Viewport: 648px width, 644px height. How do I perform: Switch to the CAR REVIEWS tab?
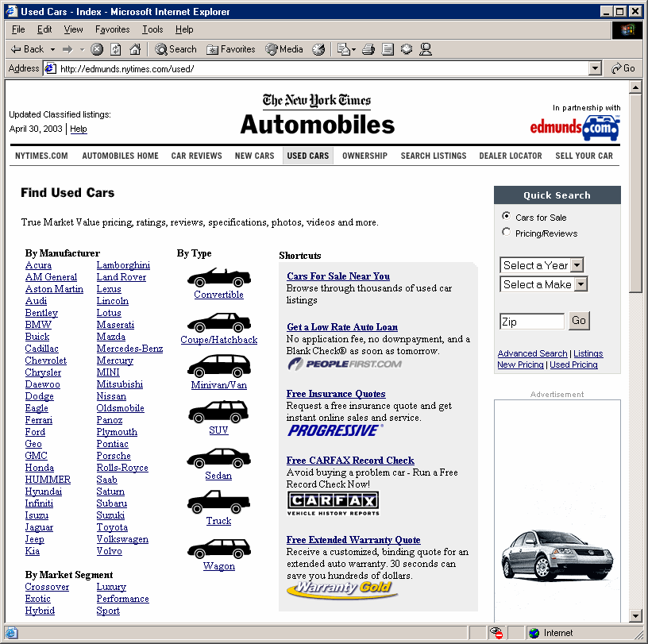click(197, 156)
